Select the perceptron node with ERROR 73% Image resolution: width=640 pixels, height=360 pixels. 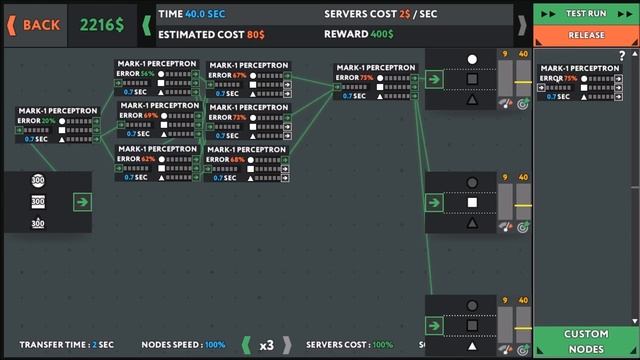249,121
